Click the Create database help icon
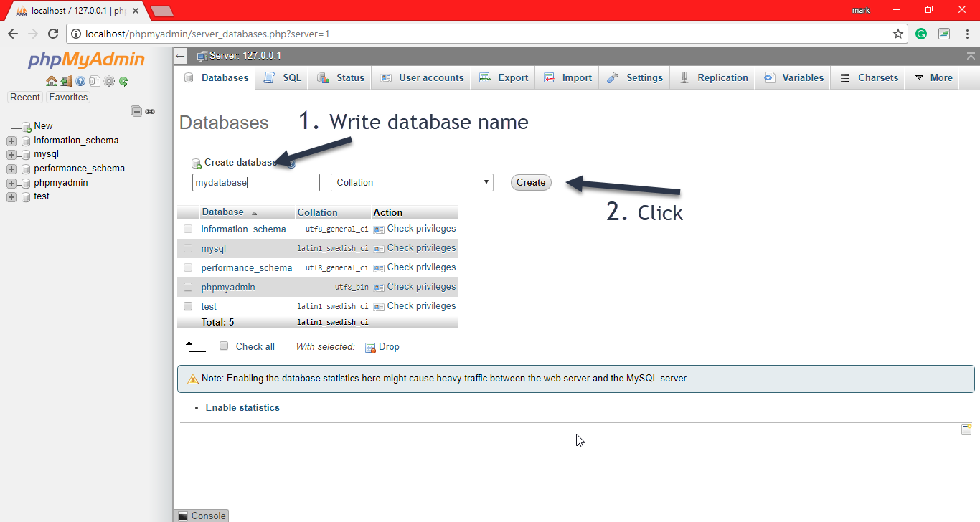The width and height of the screenshot is (980, 522). click(291, 163)
